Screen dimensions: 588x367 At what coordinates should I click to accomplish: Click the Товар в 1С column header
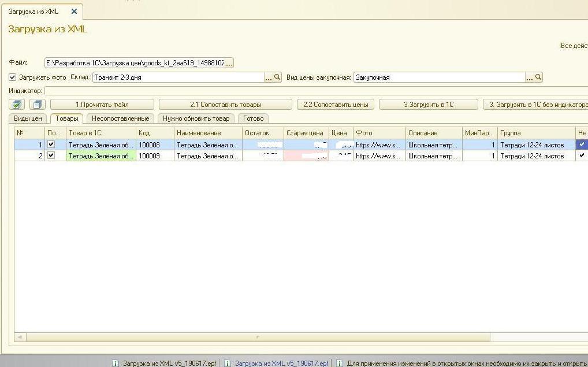point(101,133)
